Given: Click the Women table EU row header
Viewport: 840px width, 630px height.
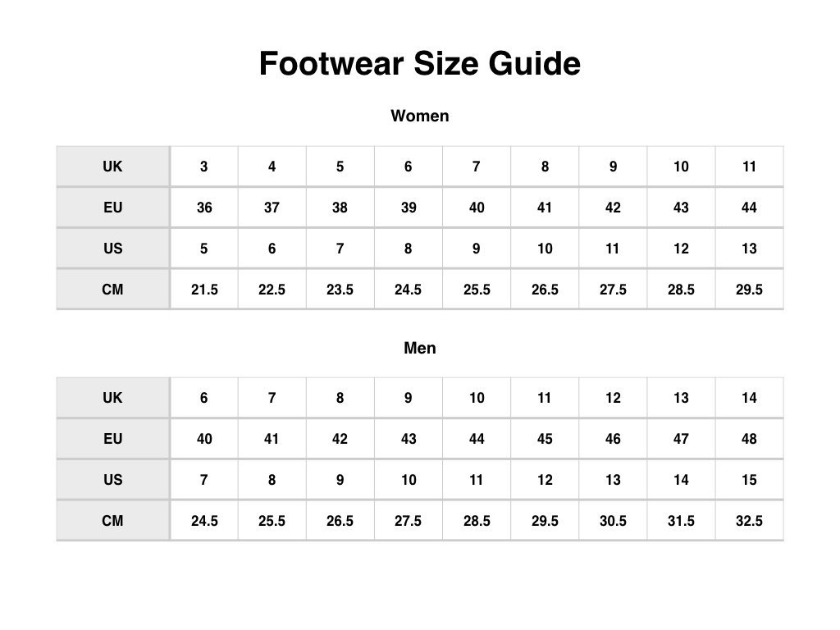Looking at the screenshot, I should tap(113, 208).
